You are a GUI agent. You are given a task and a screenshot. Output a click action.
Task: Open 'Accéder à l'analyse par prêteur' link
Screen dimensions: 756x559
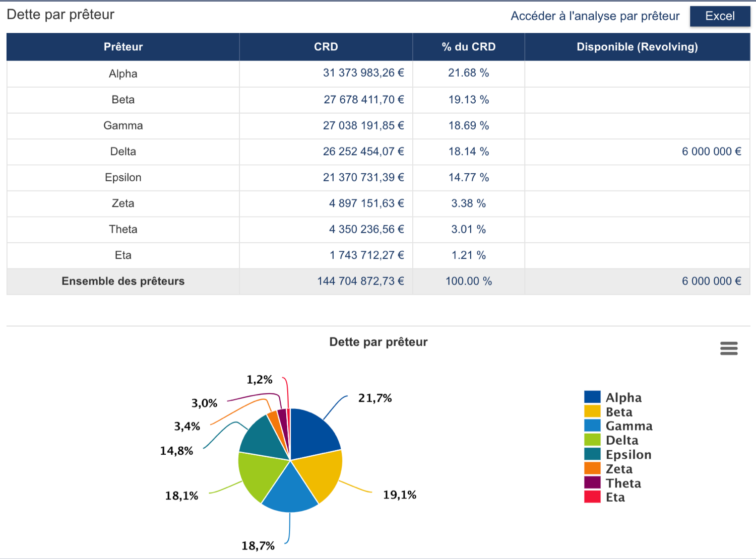595,16
